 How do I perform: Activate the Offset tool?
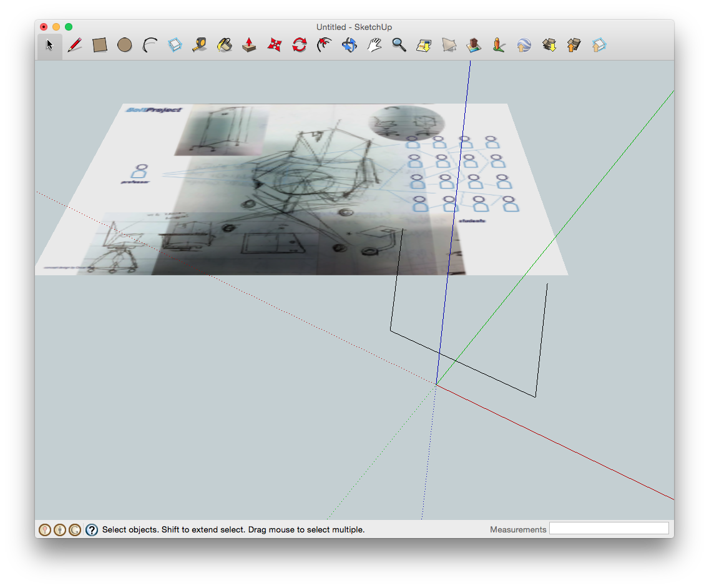click(x=324, y=45)
